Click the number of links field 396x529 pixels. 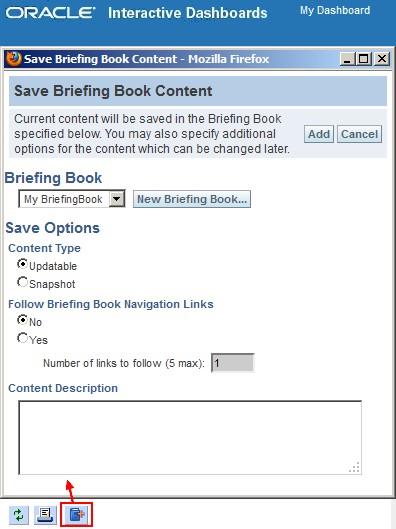[232, 363]
